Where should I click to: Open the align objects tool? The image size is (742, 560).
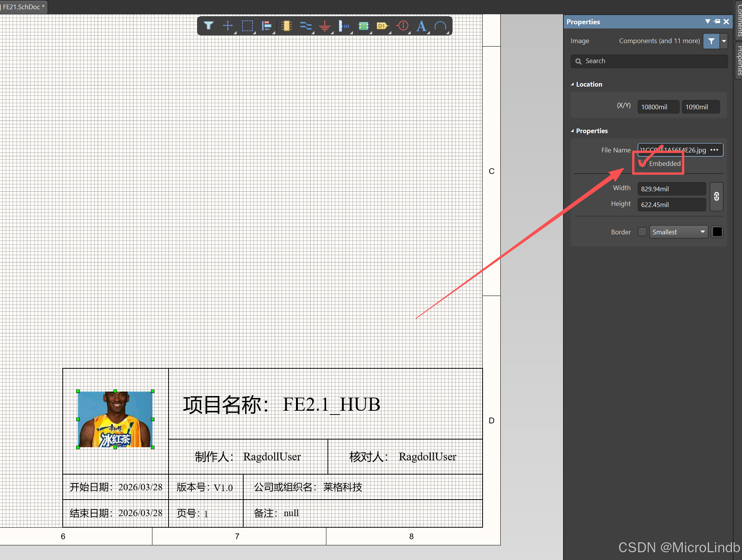pyautogui.click(x=267, y=26)
